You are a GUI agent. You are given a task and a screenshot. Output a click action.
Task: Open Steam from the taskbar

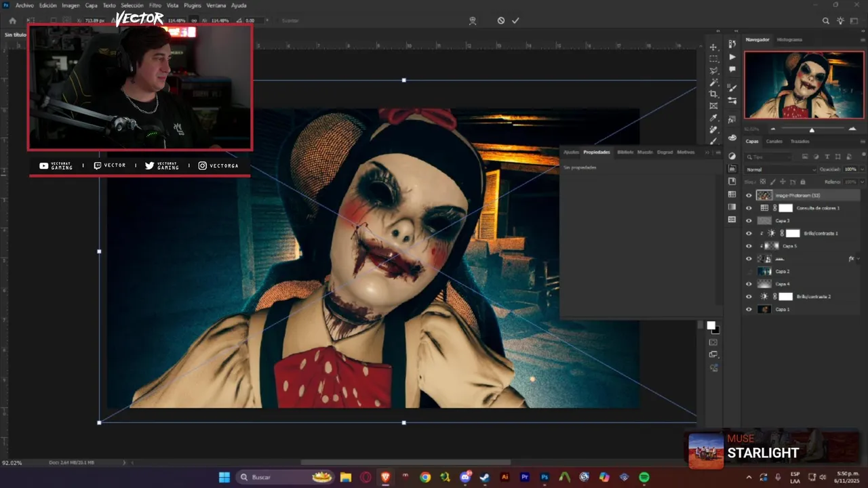click(x=484, y=477)
